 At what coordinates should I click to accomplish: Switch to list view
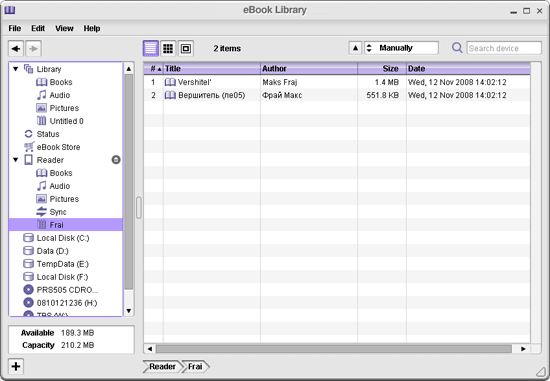tap(151, 48)
